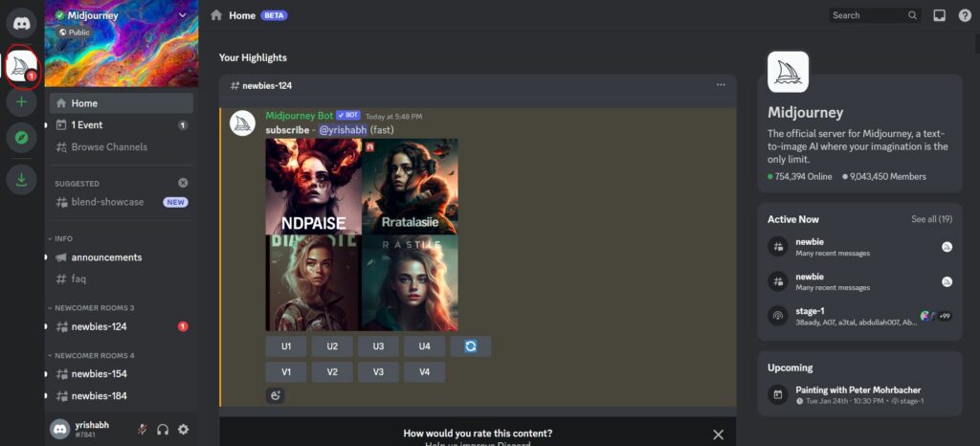Click the @yrishabh mention

pos(343,130)
